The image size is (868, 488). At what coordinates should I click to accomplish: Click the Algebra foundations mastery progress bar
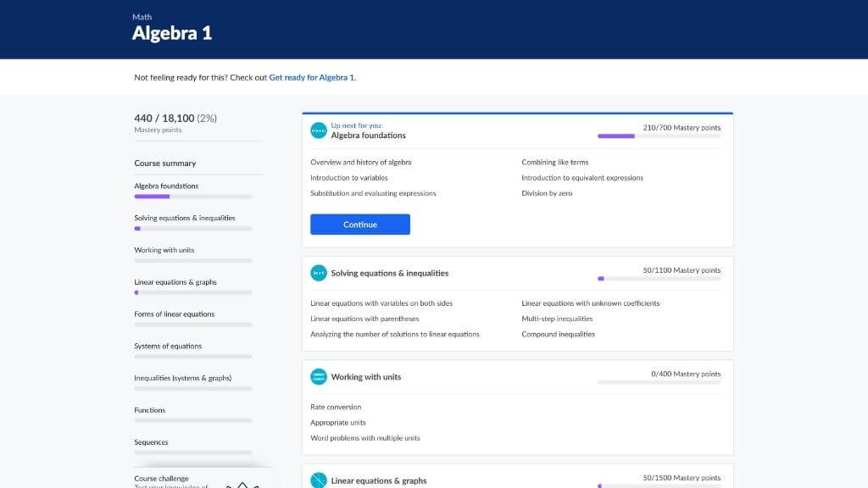click(659, 136)
